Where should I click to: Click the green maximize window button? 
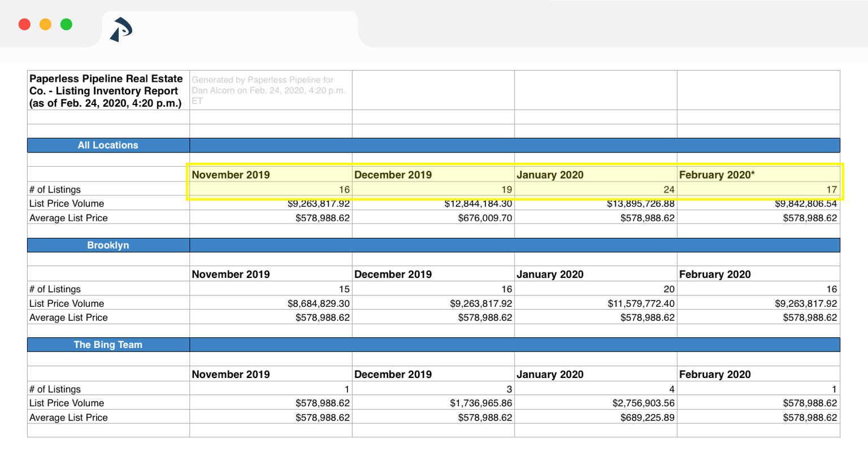point(66,24)
